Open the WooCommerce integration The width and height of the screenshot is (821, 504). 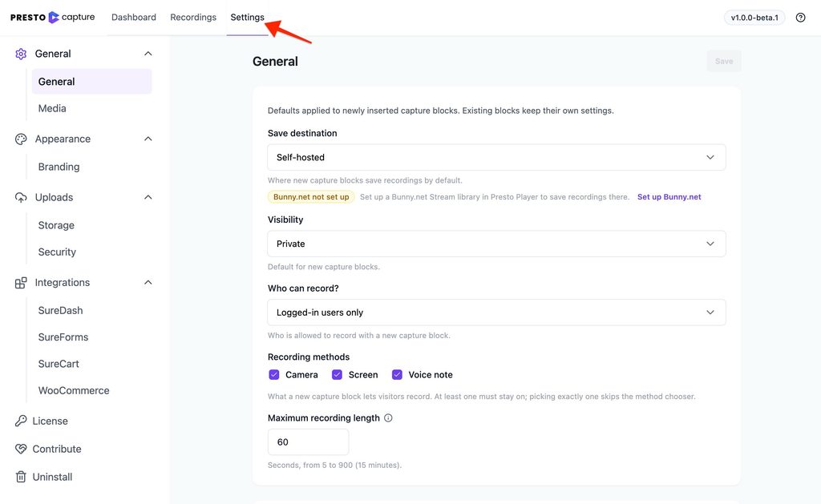pos(74,390)
